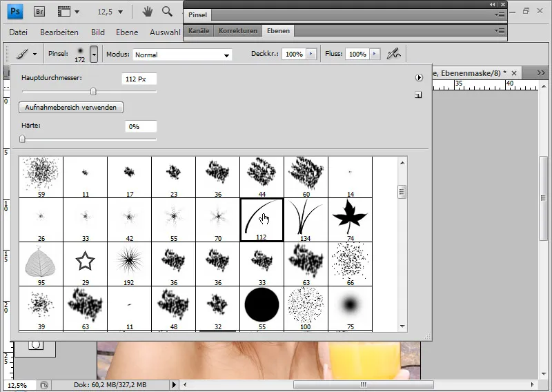552x392 pixels.
Task: Click the Härte 0% field
Action: [141, 126]
